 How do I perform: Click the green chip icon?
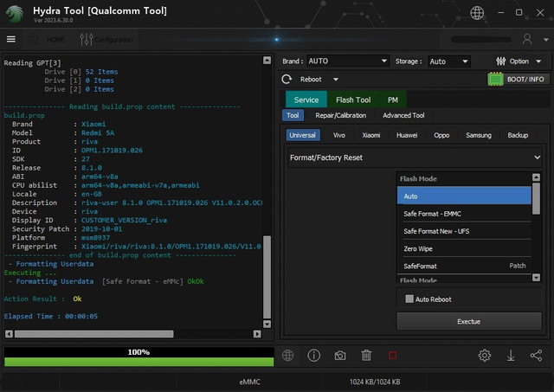click(x=495, y=79)
